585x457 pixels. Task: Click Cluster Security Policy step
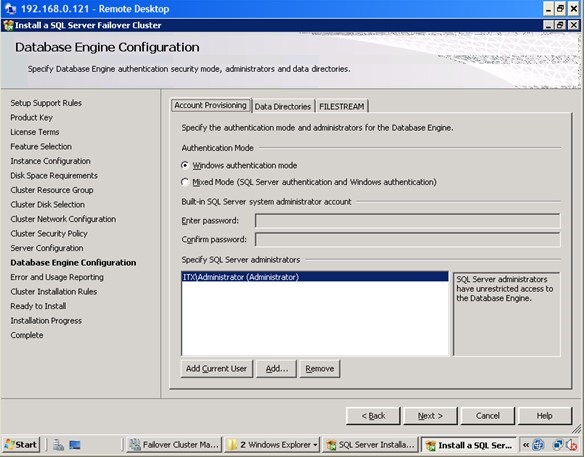click(49, 234)
